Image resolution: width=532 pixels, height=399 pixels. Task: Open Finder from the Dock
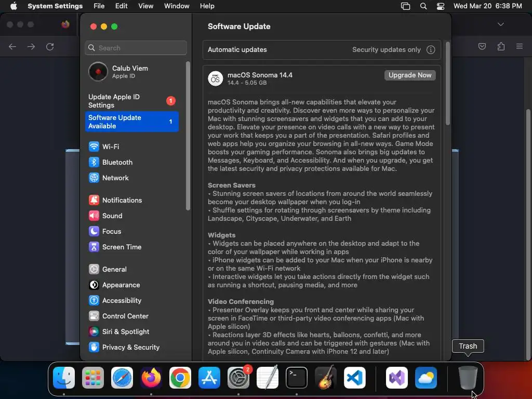click(x=64, y=378)
